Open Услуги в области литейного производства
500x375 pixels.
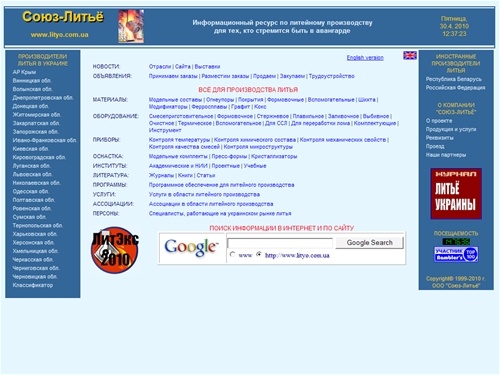[204, 194]
